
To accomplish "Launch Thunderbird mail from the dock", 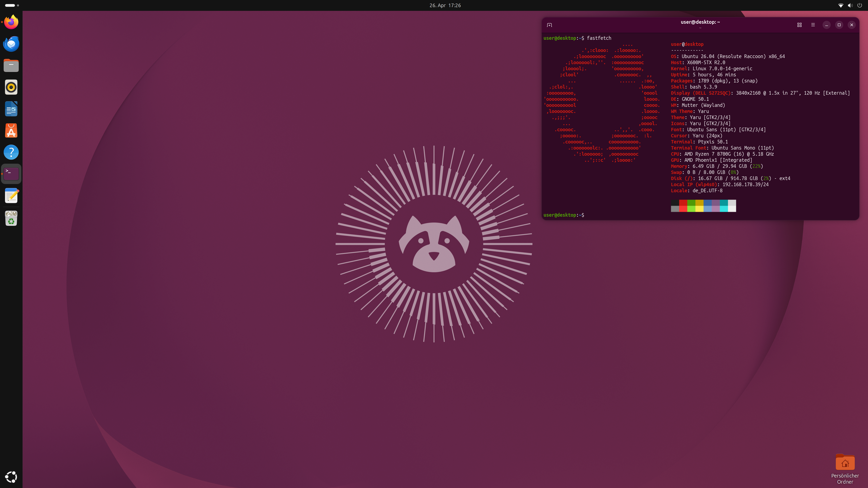I will (11, 44).
